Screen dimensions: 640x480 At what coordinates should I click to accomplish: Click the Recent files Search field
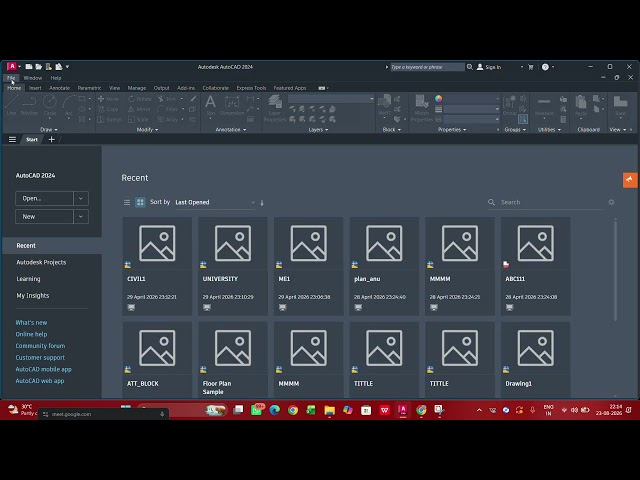(545, 202)
